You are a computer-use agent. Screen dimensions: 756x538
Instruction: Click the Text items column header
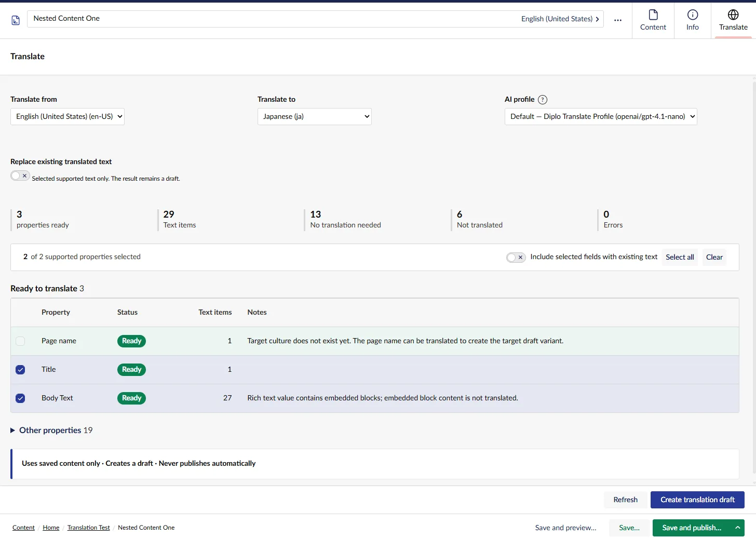click(x=215, y=312)
